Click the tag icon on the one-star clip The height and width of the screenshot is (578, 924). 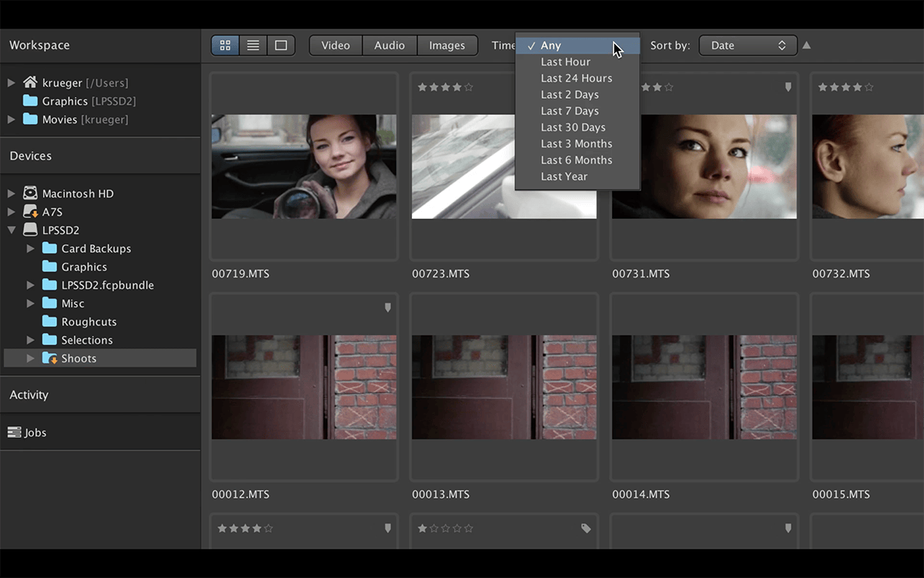[586, 529]
